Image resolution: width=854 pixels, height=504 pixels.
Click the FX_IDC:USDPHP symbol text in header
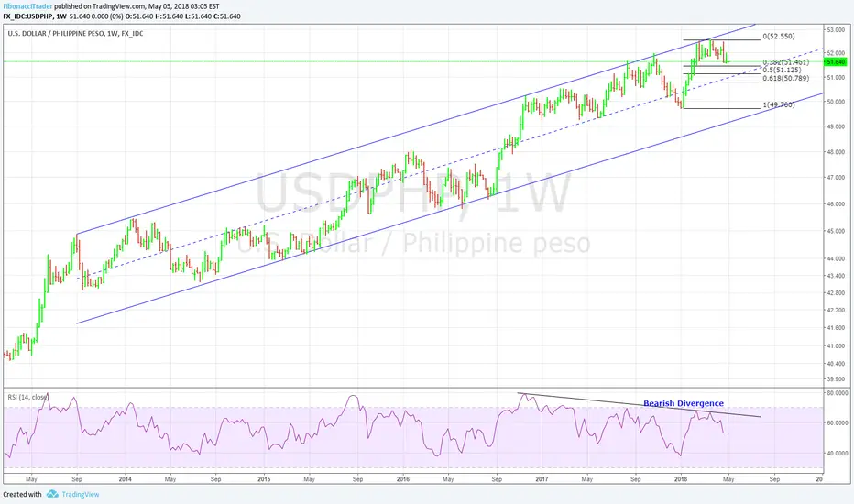27,16
